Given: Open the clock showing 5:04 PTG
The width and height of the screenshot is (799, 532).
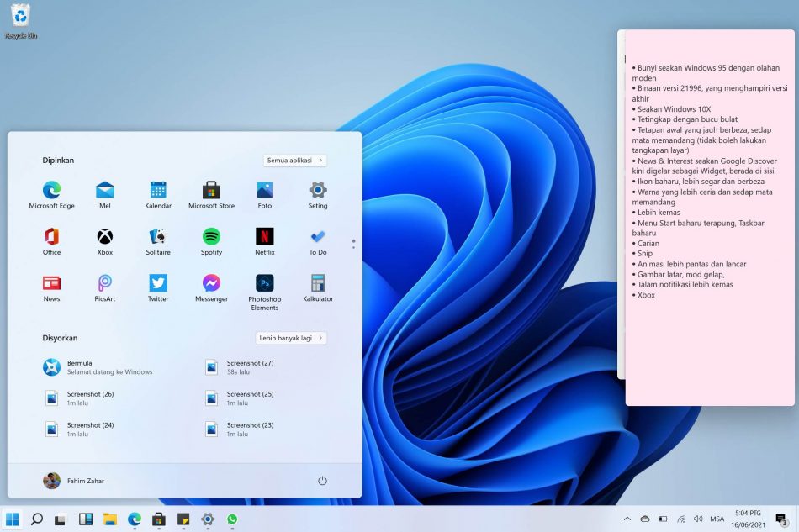Looking at the screenshot, I should point(748,519).
